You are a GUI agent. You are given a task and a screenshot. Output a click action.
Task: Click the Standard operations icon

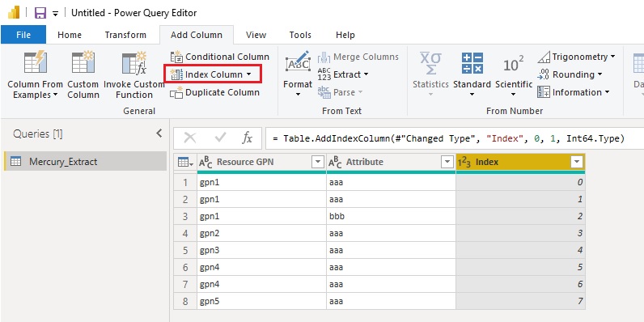(472, 63)
